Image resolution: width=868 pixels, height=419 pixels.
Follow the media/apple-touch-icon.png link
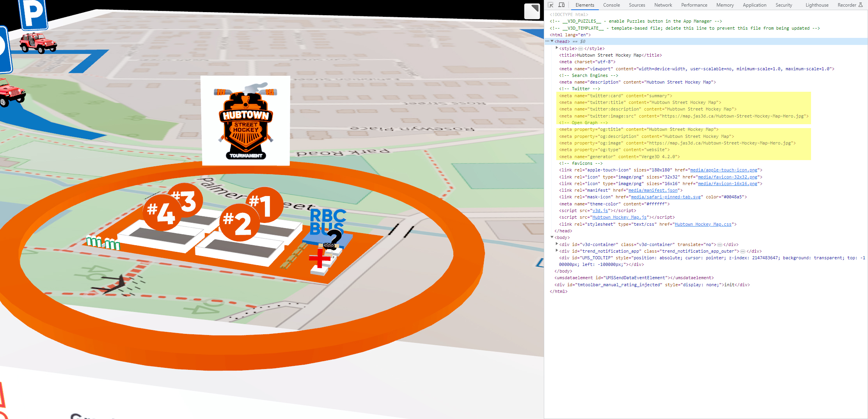point(724,170)
